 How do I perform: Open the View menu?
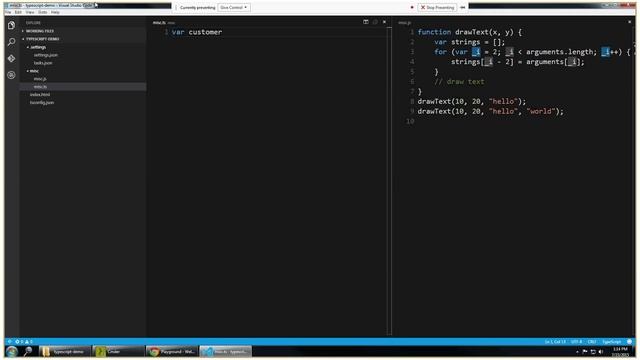tap(30, 12)
